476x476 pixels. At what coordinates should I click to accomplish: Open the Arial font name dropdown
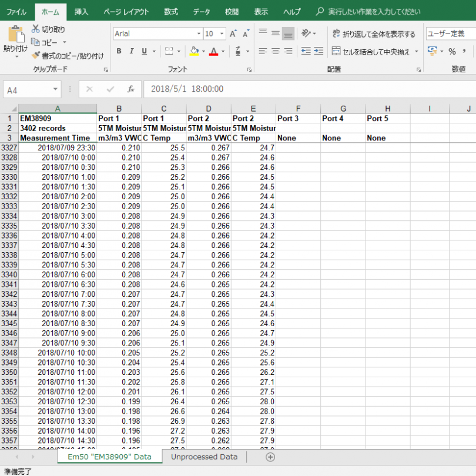(x=198, y=34)
